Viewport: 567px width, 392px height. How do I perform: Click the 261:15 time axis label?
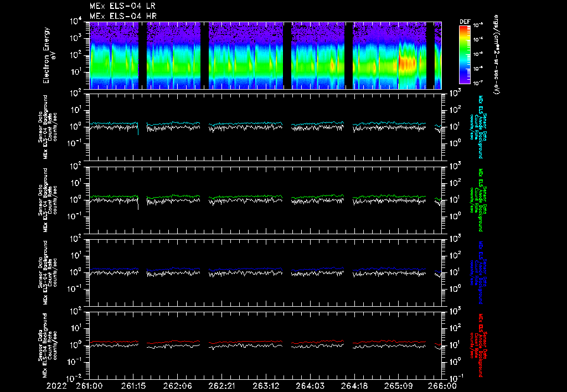133,386
